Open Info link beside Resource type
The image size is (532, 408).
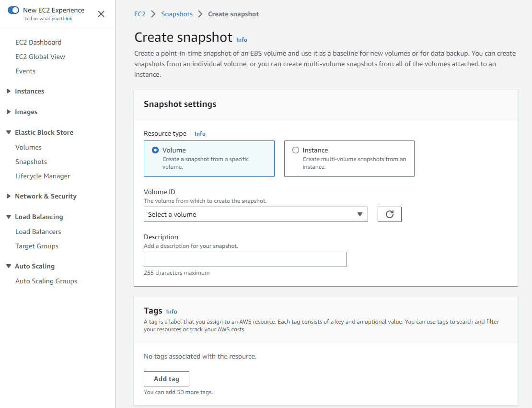(200, 134)
